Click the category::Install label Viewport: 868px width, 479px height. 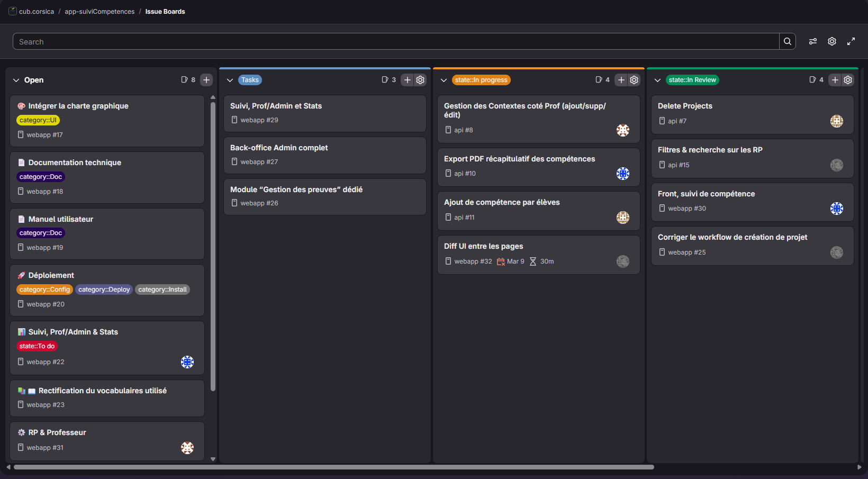click(162, 290)
